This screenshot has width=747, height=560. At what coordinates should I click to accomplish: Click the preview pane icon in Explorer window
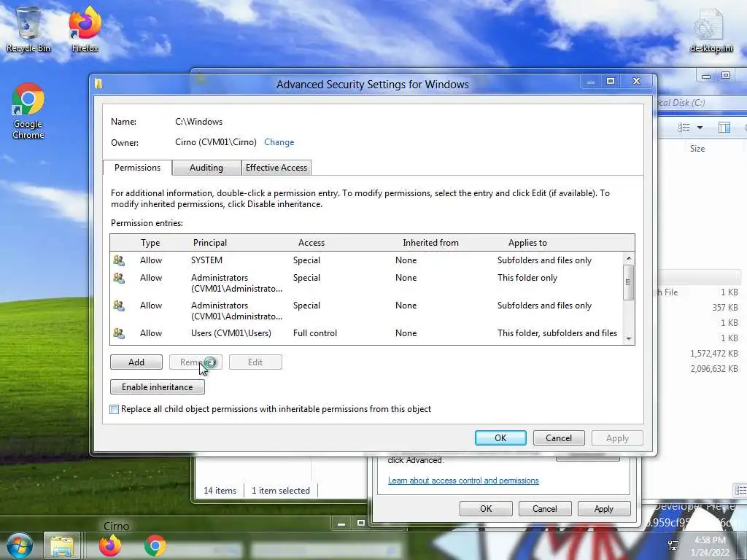(724, 128)
